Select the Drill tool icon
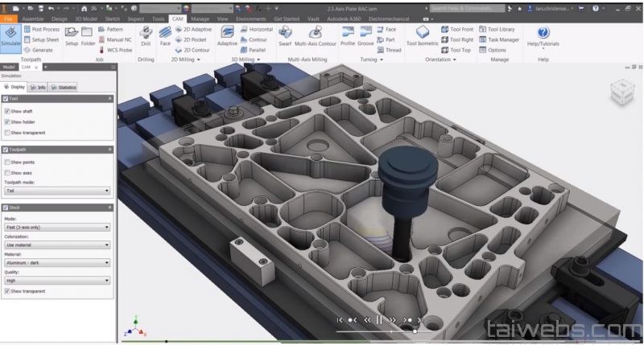Viewport: 644px width, 345px height. [146, 35]
